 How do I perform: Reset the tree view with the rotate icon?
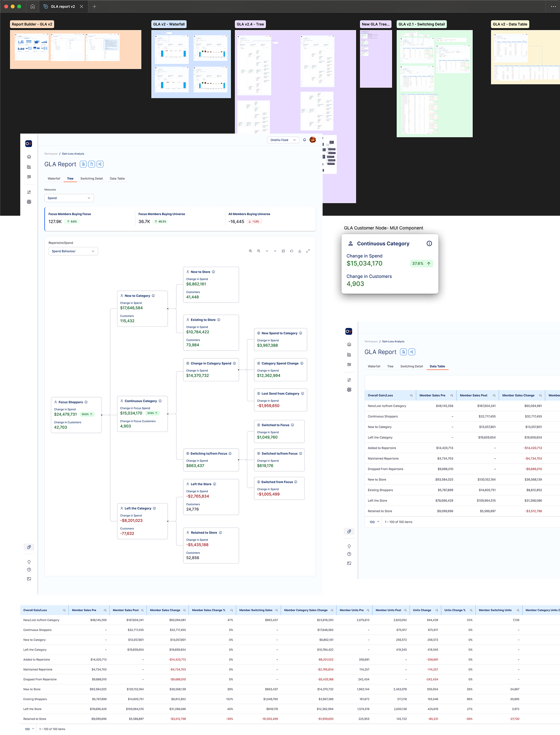click(291, 251)
